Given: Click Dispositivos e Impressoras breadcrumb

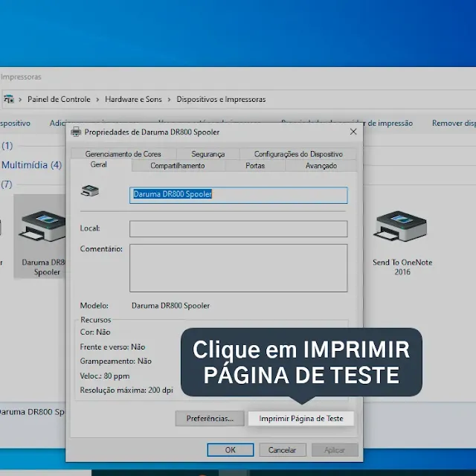Looking at the screenshot, I should tap(221, 99).
